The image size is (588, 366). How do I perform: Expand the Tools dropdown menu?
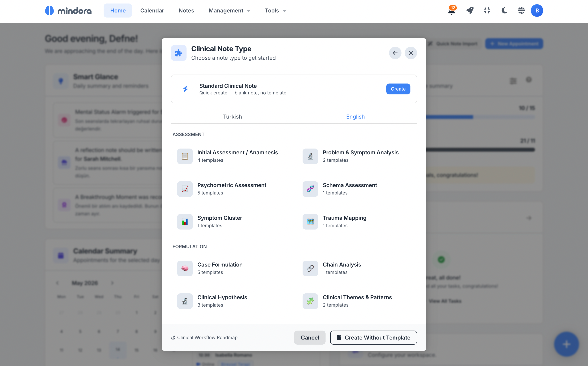(x=275, y=10)
